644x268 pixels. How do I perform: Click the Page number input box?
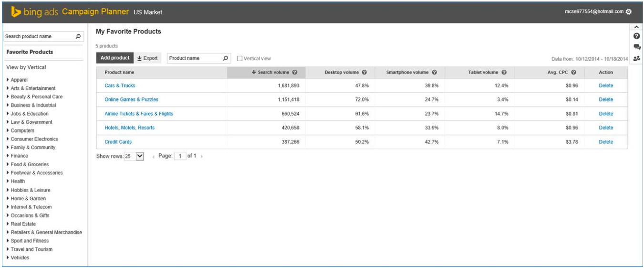[180, 156]
